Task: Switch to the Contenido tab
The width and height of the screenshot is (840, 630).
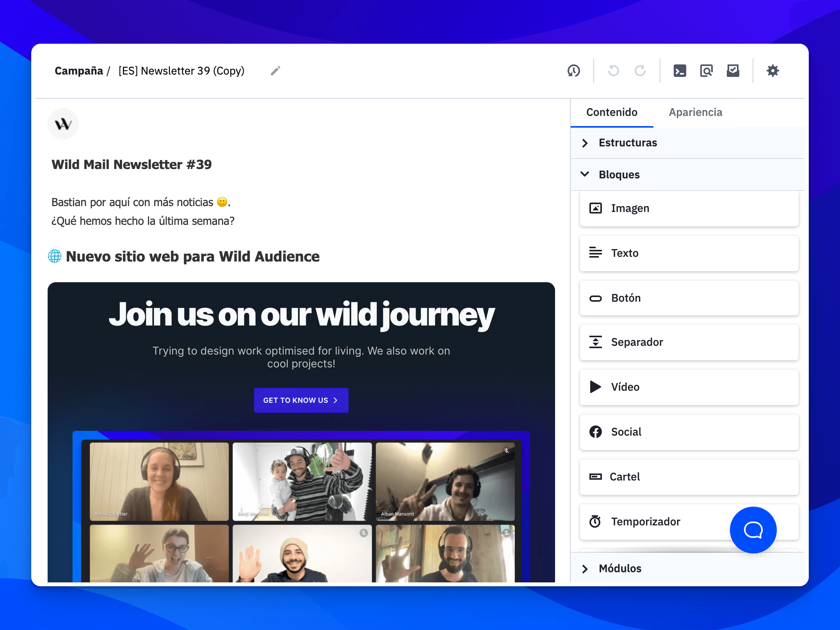Action: pyautogui.click(x=612, y=112)
